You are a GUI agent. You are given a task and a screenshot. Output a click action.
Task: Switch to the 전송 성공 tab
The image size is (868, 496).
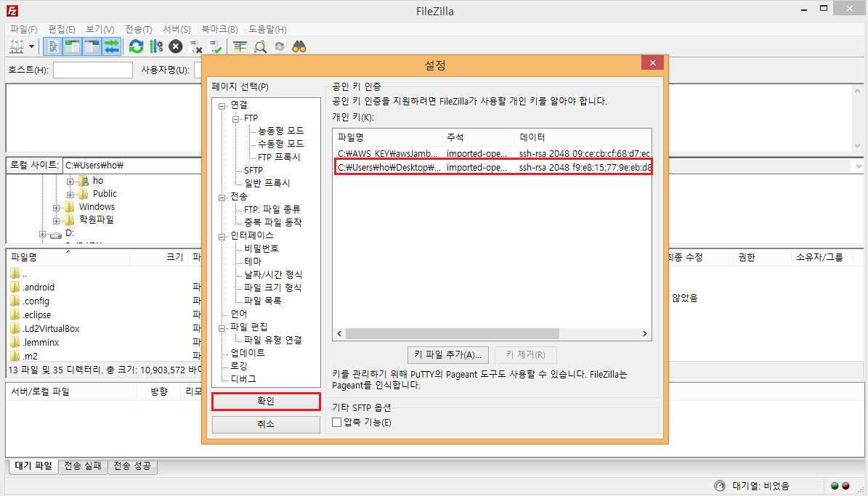point(132,466)
